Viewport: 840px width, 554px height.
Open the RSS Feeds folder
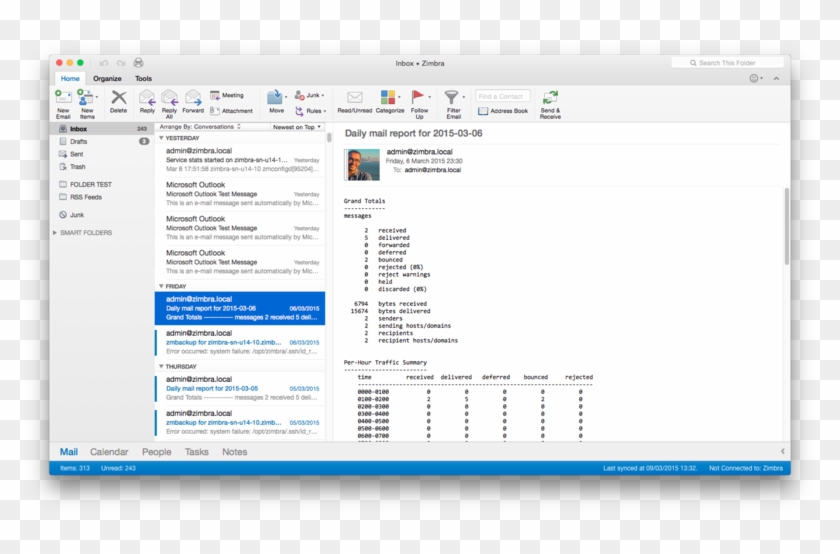point(102,197)
